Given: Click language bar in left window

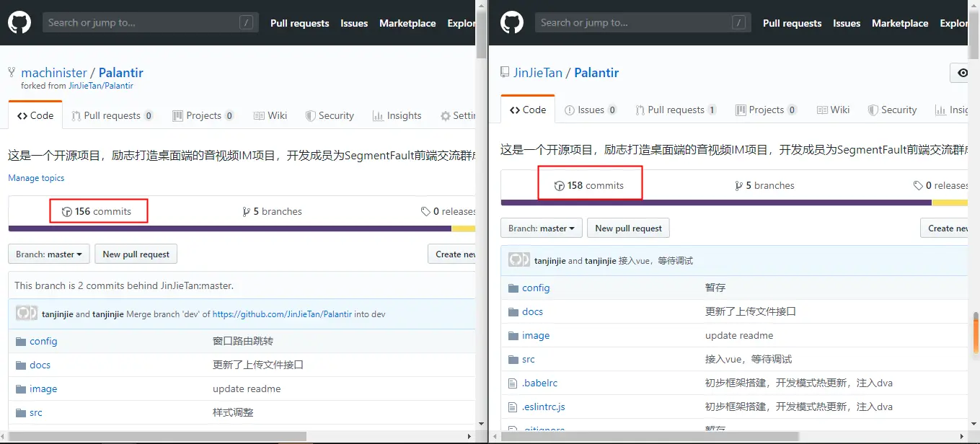Looking at the screenshot, I should coord(242,228).
